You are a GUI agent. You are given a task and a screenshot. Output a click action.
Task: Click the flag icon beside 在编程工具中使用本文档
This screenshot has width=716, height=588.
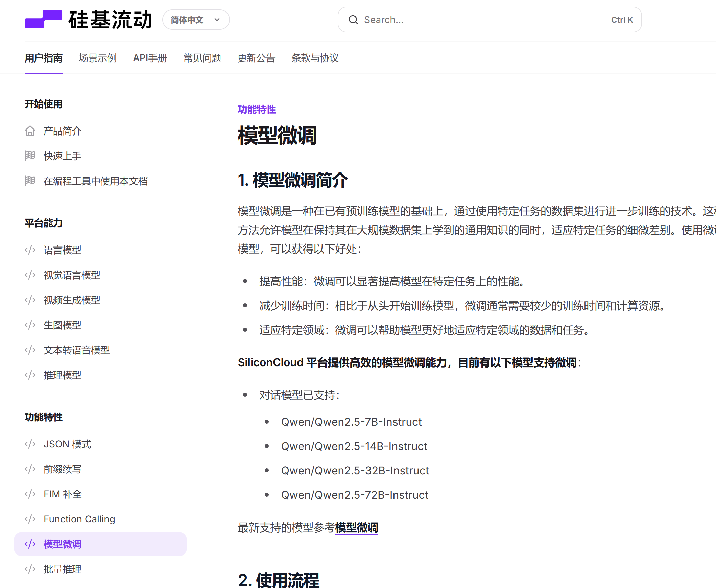30,181
